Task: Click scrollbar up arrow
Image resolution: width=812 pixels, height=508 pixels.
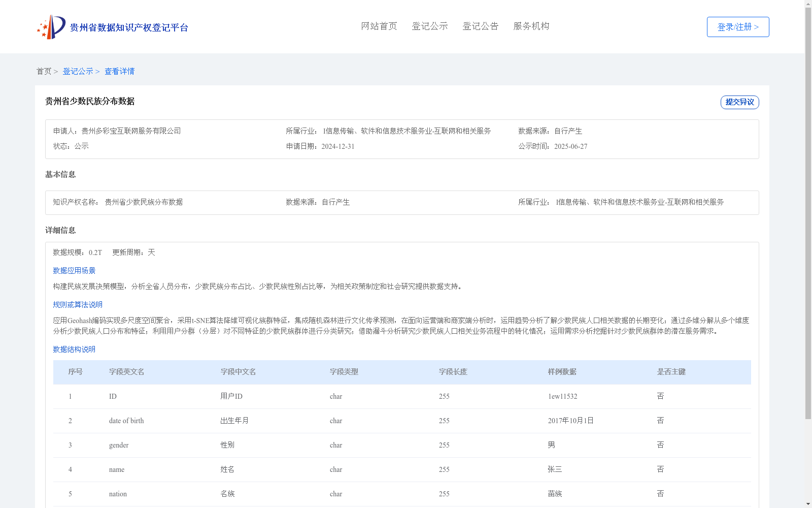Action: tap(808, 4)
